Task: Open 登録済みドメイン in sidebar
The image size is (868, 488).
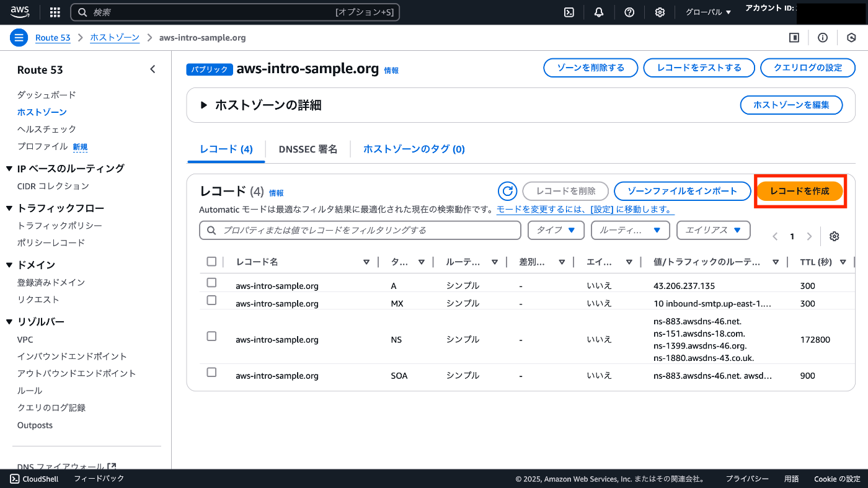Action: click(51, 282)
